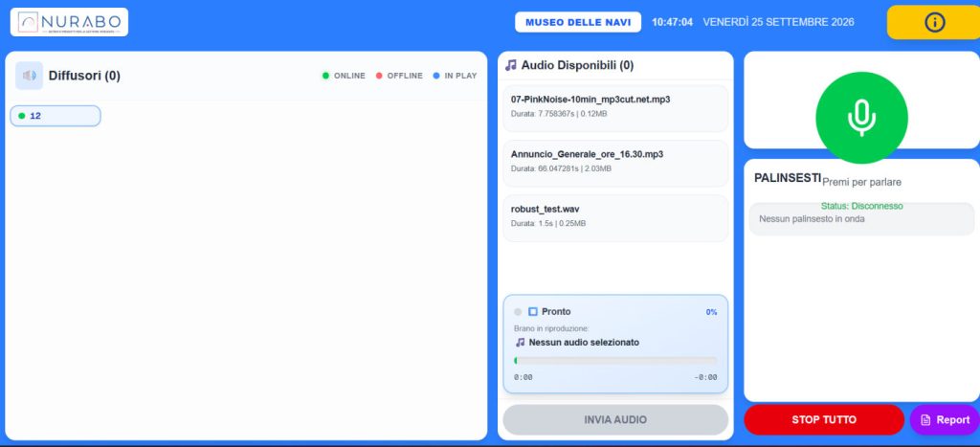980x447 pixels.
Task: Click the IN PLAY legend indicator
Action: (x=455, y=76)
